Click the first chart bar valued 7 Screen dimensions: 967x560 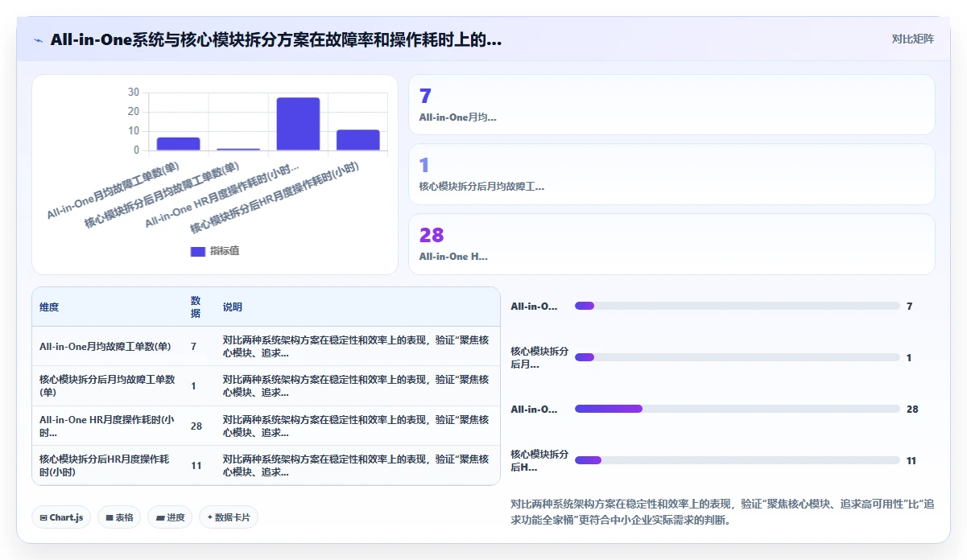(178, 144)
